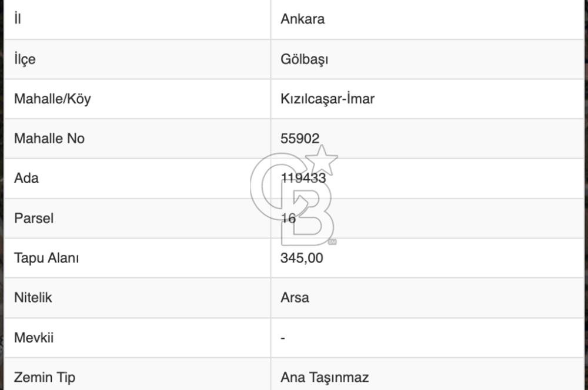Click the Ankara value
The width and height of the screenshot is (588, 390).
click(x=302, y=19)
